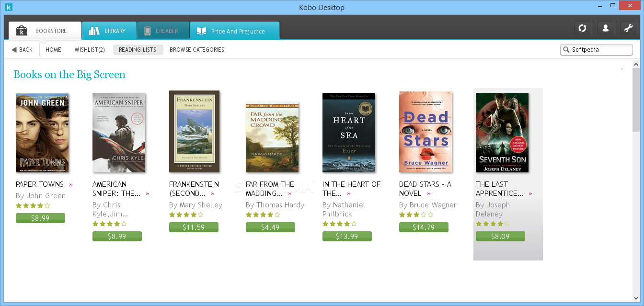Click the back arrow icon
This screenshot has height=306, width=644.
[x=14, y=50]
